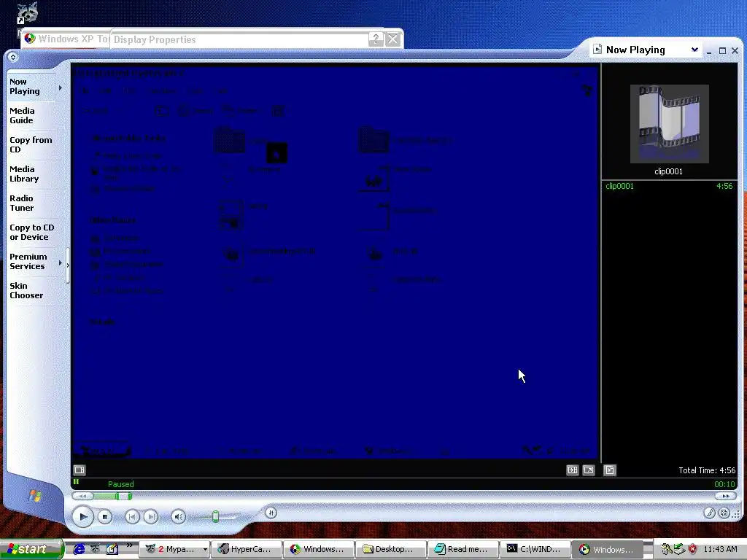Open Copy to CD or Device tab
747x560 pixels.
point(31,233)
